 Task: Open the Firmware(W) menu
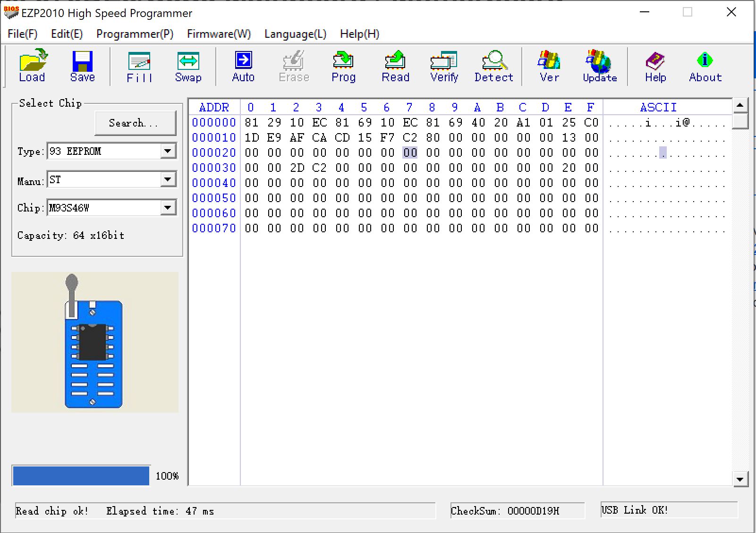tap(219, 34)
